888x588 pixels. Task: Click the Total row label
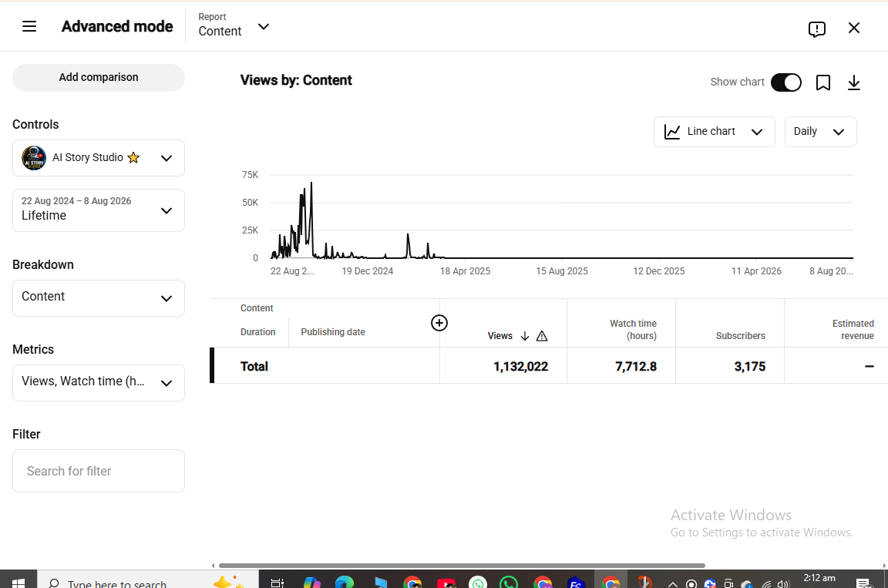254,367
